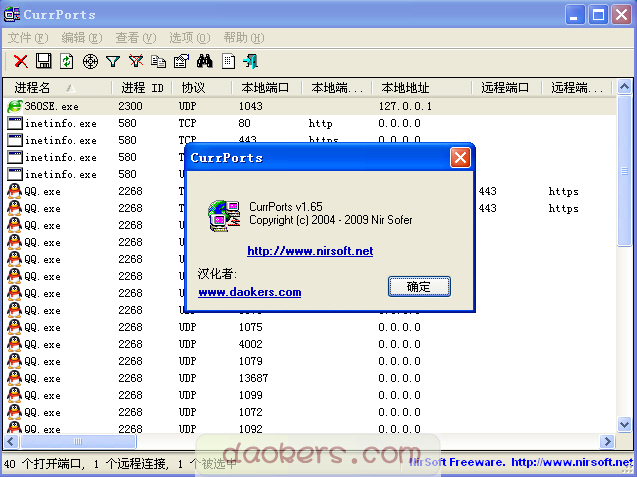Sort by 协议 column header
Image resolution: width=637 pixels, height=477 pixels.
[x=202, y=87]
